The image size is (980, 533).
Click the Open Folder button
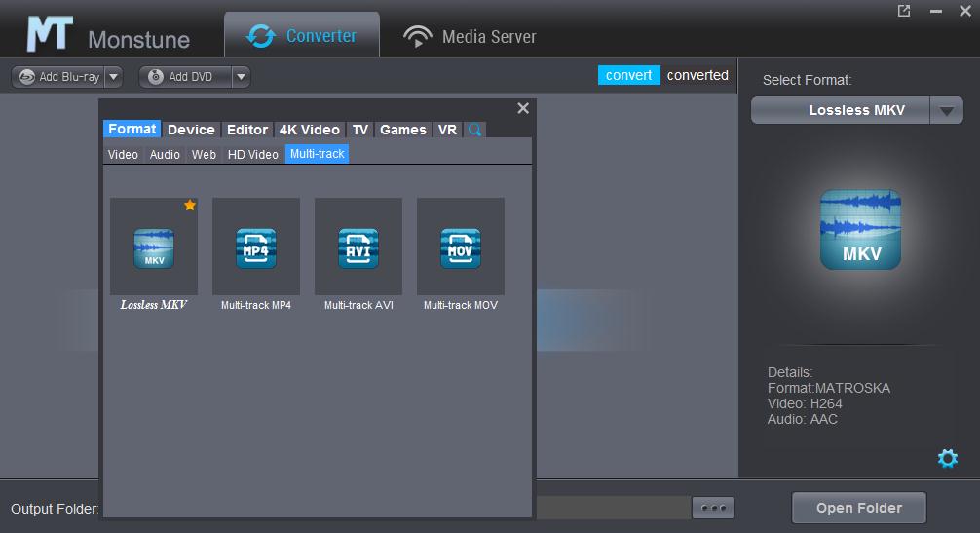pos(858,508)
